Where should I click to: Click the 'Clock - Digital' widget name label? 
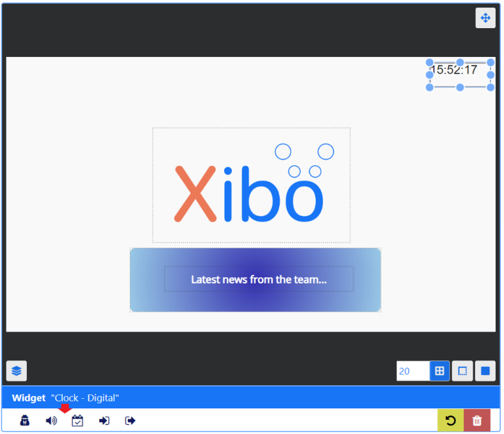tap(85, 398)
